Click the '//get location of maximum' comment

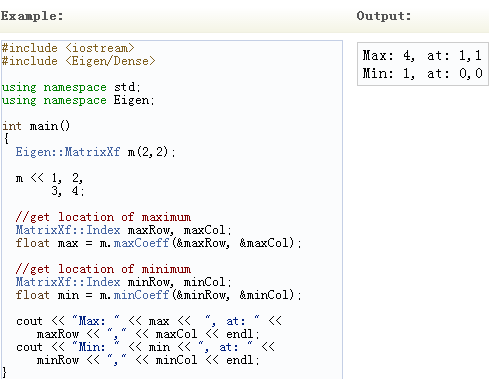pos(103,217)
